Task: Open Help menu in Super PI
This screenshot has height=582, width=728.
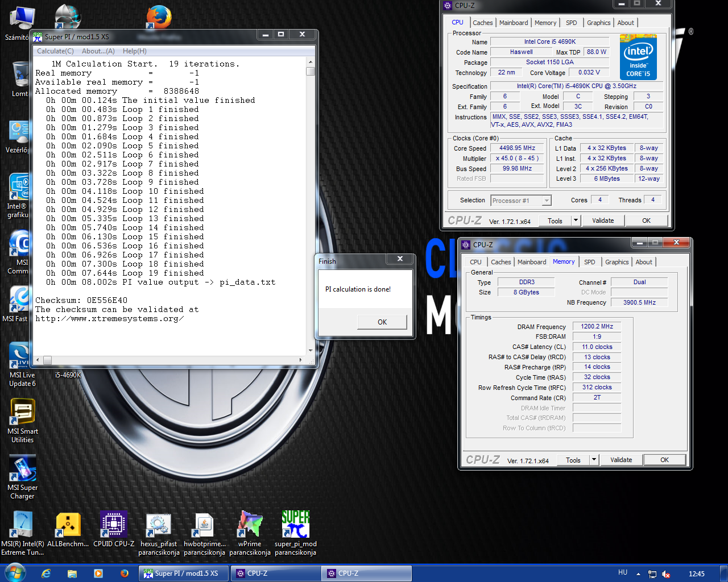Action: tap(135, 51)
